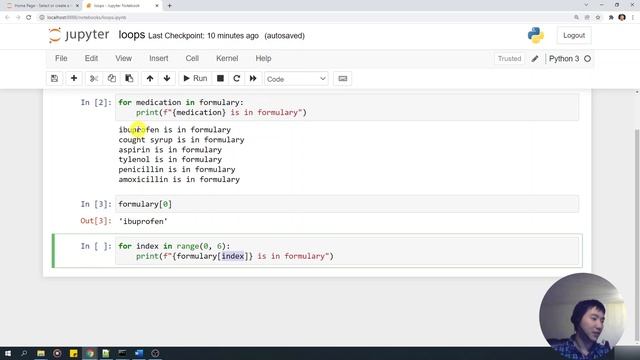Screen dimensions: 640x360
Task: Click output line 'aspirin is in formulary'
Action: [x=170, y=150]
